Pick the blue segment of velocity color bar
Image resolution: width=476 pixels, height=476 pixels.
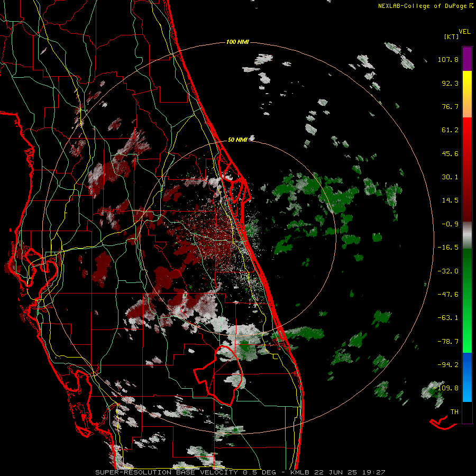pos(467,377)
